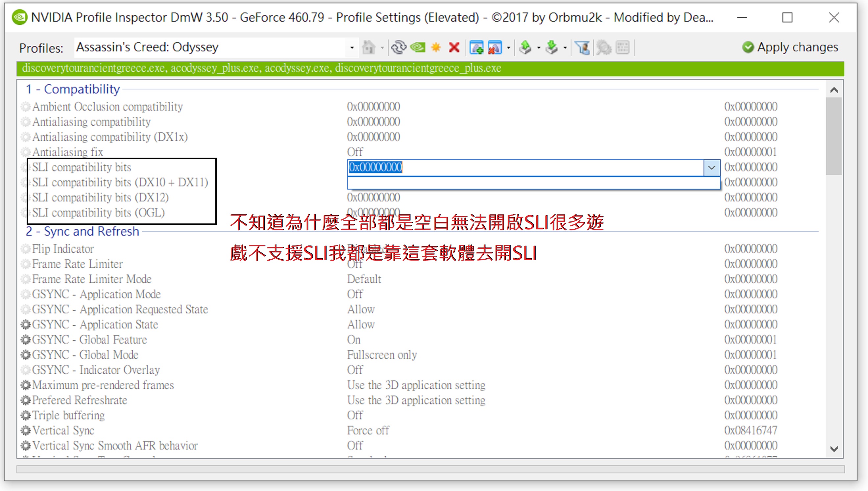Image resolution: width=868 pixels, height=491 pixels.
Task: Click the import profiles green down-arrow icon
Action: coord(552,47)
